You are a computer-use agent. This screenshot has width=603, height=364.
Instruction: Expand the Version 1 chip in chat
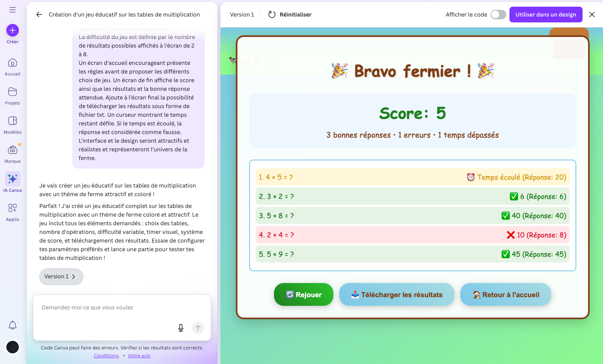click(61, 277)
